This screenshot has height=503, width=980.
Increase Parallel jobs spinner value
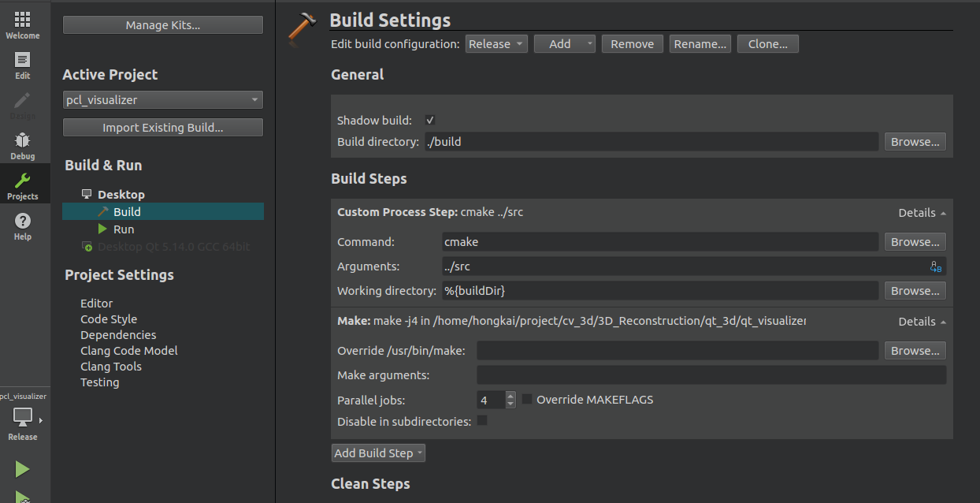(x=510, y=397)
